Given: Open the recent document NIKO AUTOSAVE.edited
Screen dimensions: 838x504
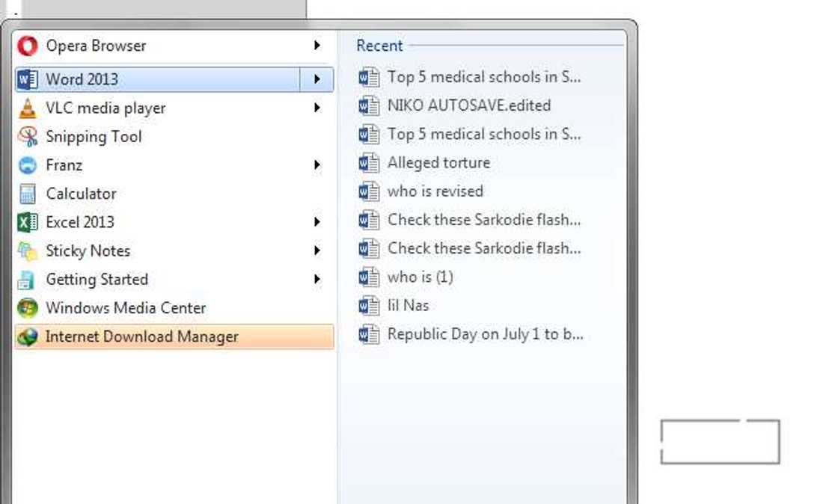Looking at the screenshot, I should (468, 105).
